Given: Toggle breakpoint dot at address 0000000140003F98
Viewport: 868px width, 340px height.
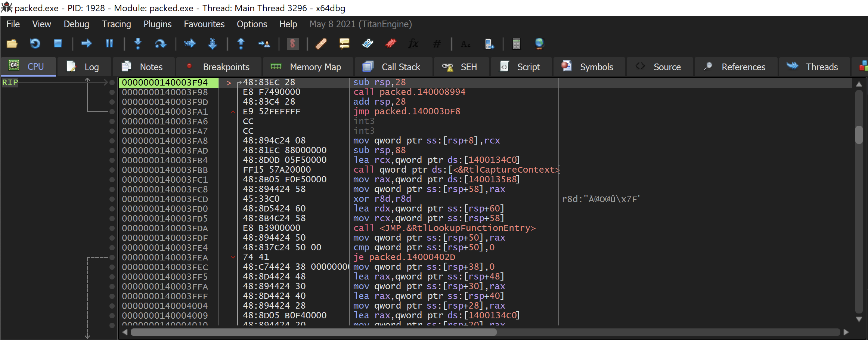Looking at the screenshot, I should click(112, 92).
